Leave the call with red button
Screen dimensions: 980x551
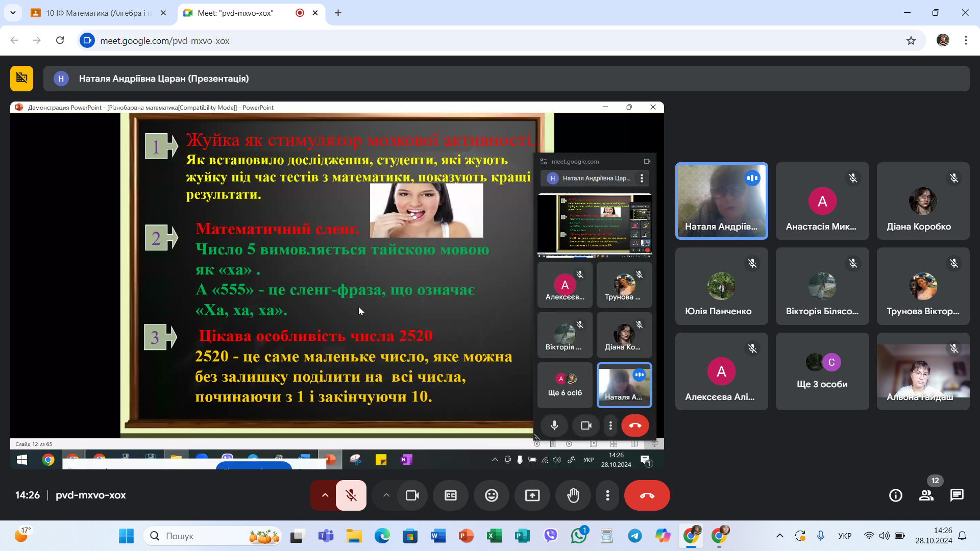(x=647, y=495)
